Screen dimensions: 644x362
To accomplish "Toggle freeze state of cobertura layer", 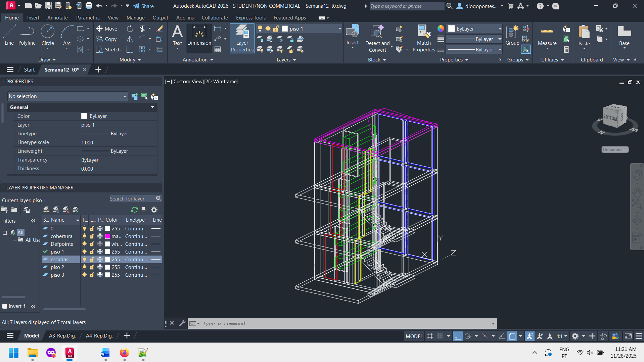I will [85, 236].
